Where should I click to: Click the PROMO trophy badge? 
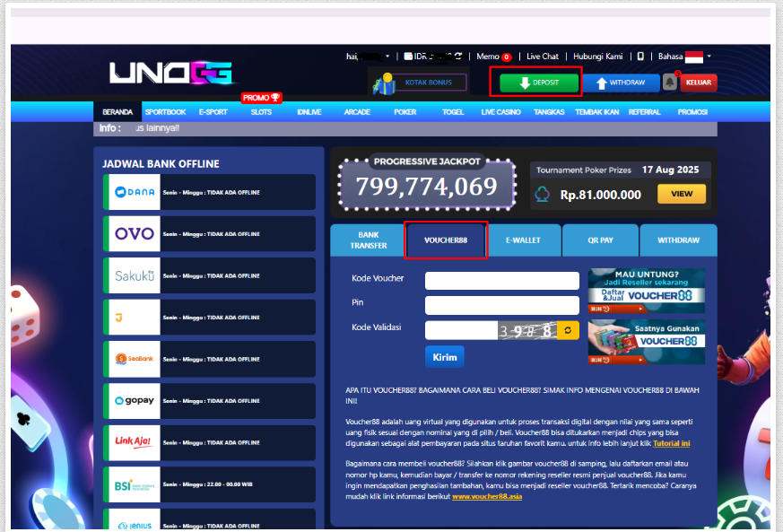[261, 98]
